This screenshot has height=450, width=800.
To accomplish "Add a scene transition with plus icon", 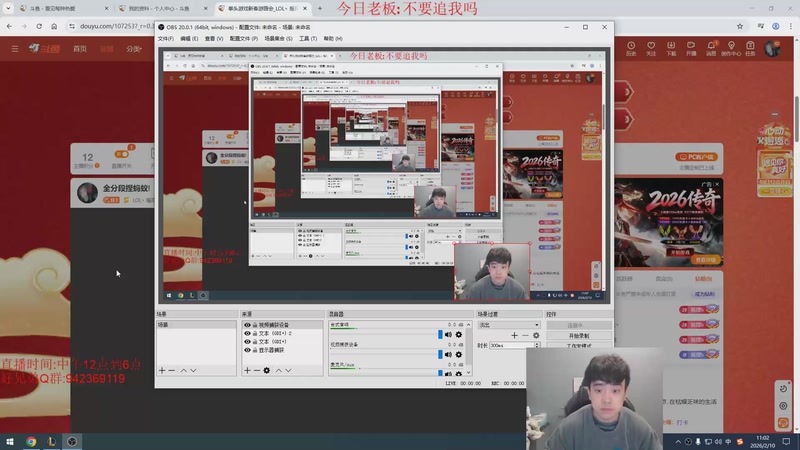I will pos(514,335).
